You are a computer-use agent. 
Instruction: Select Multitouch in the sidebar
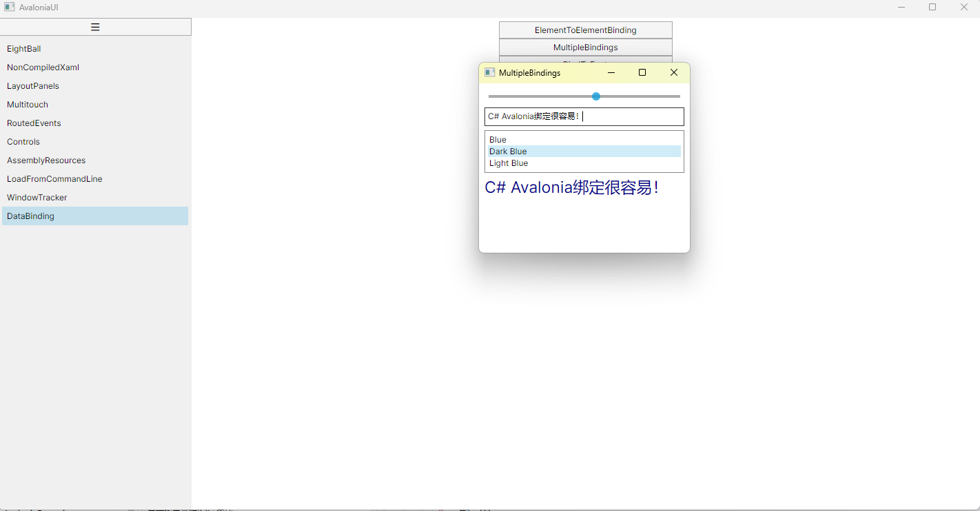(95, 105)
